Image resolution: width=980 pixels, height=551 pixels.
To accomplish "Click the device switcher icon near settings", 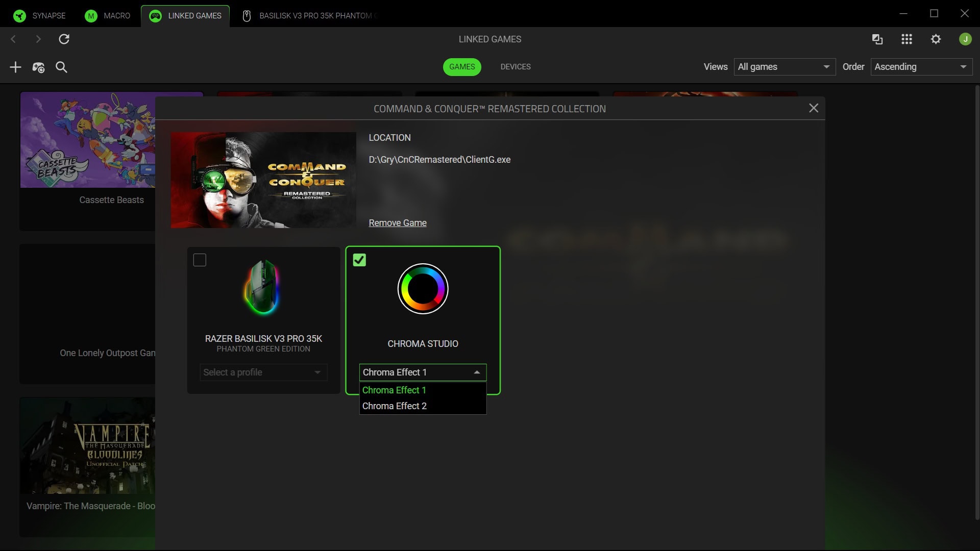I will point(876,39).
